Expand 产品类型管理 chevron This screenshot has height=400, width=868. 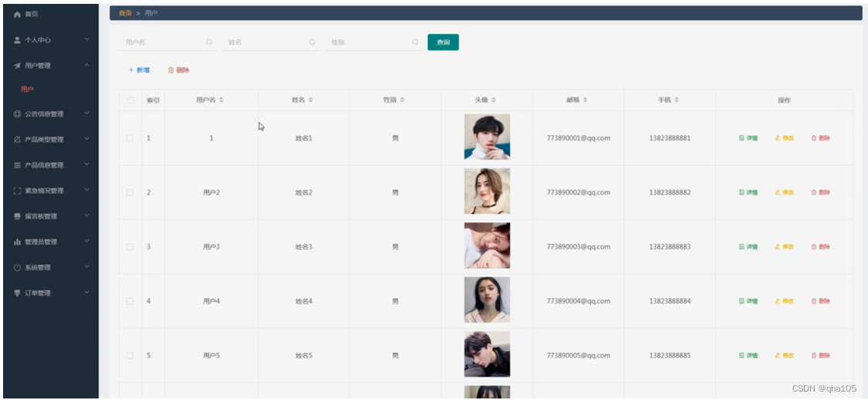(87, 139)
